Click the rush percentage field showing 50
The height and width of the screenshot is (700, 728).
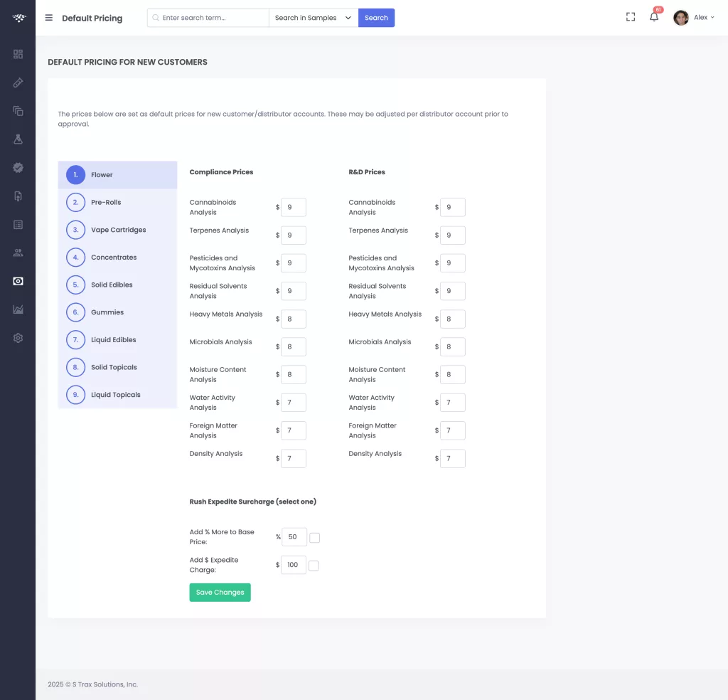pyautogui.click(x=294, y=537)
